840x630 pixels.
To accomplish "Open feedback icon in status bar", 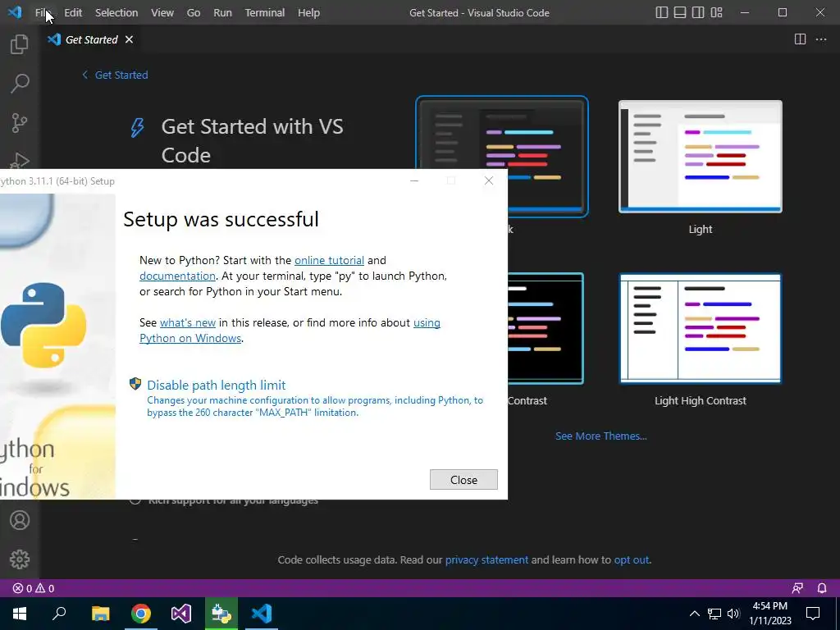I will coord(797,588).
